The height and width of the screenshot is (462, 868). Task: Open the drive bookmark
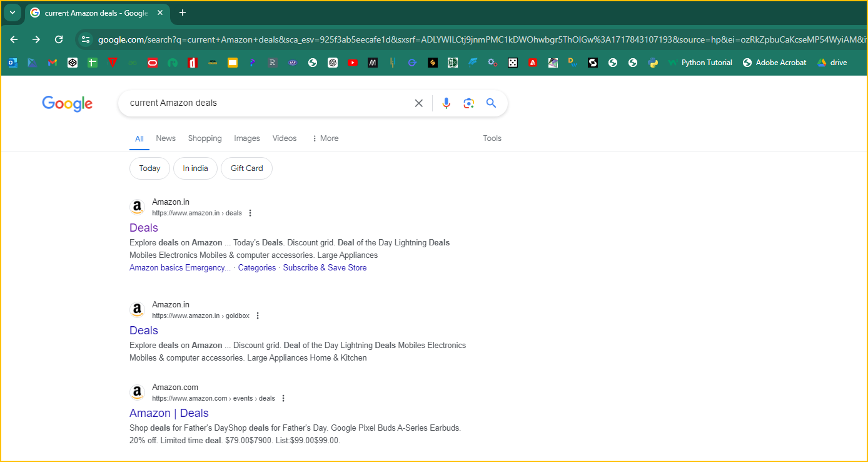click(832, 63)
